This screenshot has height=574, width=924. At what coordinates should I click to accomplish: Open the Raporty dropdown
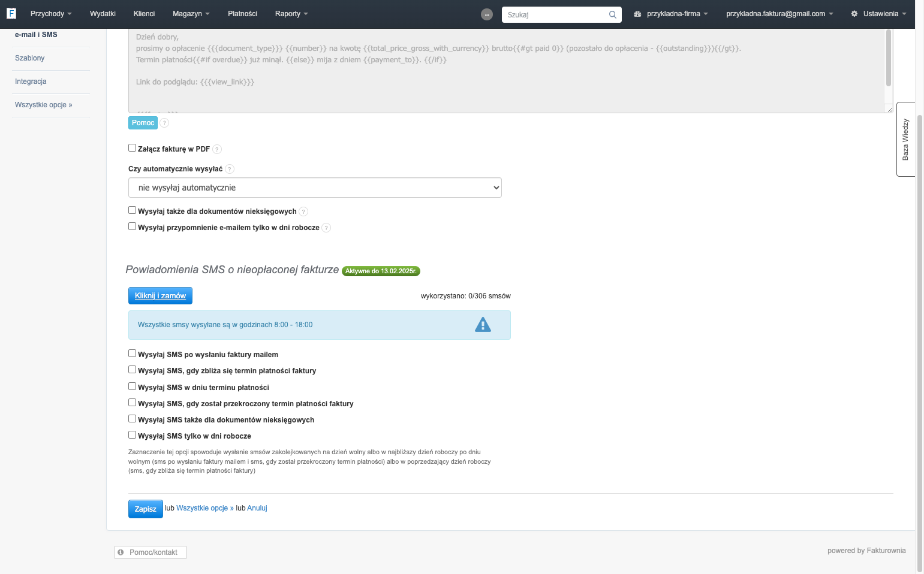point(291,14)
